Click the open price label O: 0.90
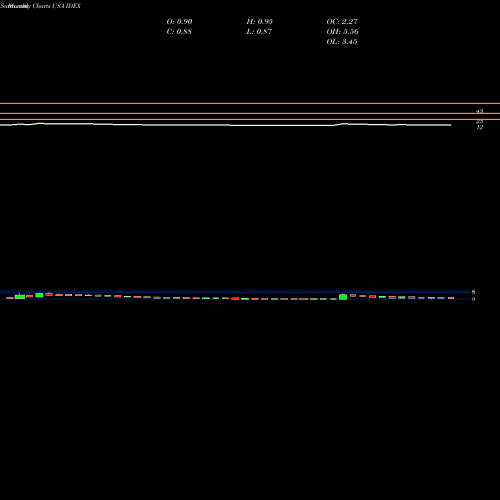Screen dimensions: 500x500 pyautogui.click(x=179, y=22)
